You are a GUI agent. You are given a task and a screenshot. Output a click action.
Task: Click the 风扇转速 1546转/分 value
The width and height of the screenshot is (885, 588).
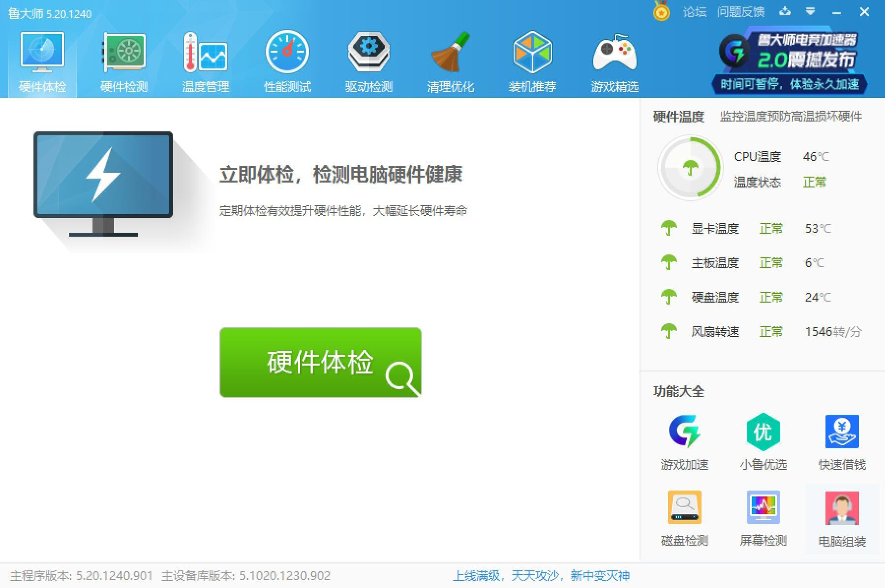[833, 332]
